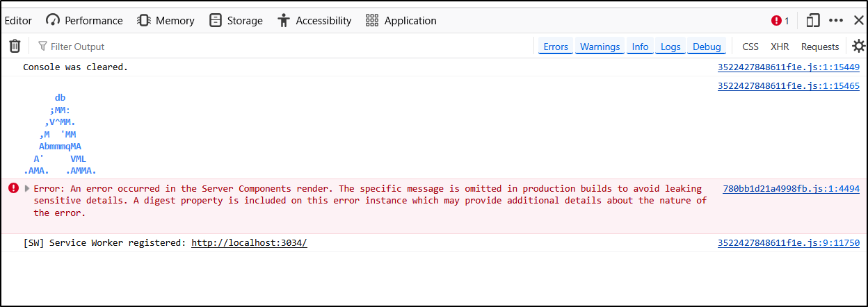Viewport: 868px width, 307px height.
Task: Toggle responsive design mode icon
Action: 812,21
